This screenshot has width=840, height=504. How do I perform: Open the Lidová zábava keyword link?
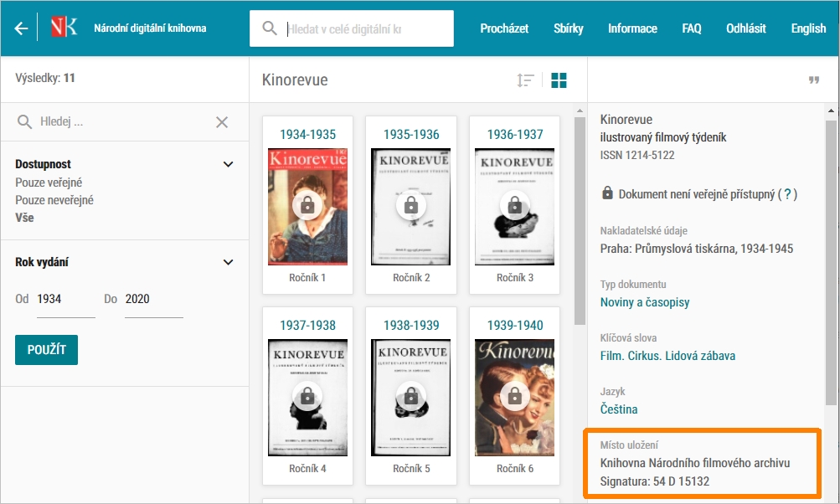pos(700,356)
